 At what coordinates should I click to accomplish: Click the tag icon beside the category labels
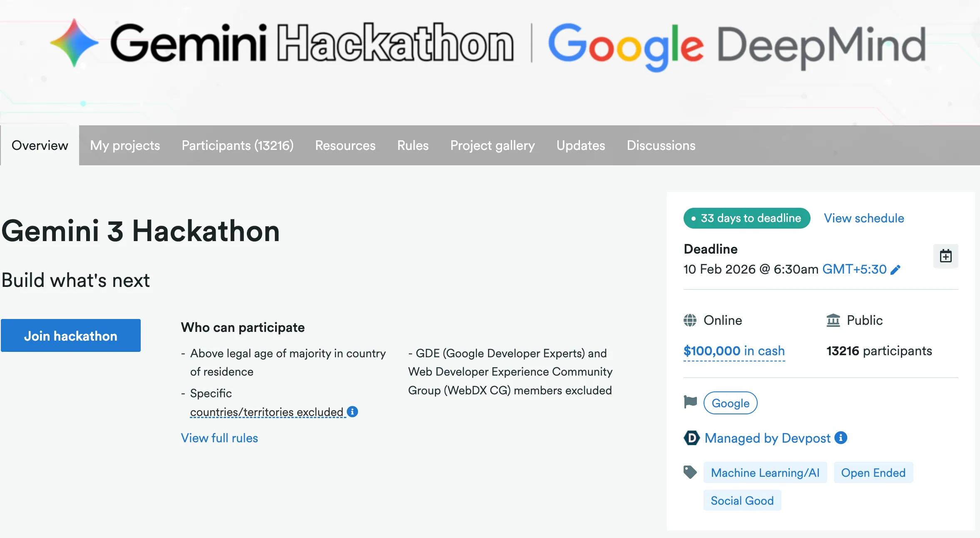691,472
